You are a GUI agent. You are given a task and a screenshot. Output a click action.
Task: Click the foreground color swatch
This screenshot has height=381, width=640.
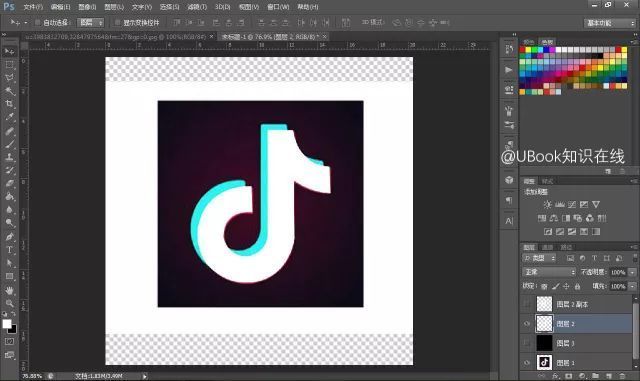tap(7, 324)
